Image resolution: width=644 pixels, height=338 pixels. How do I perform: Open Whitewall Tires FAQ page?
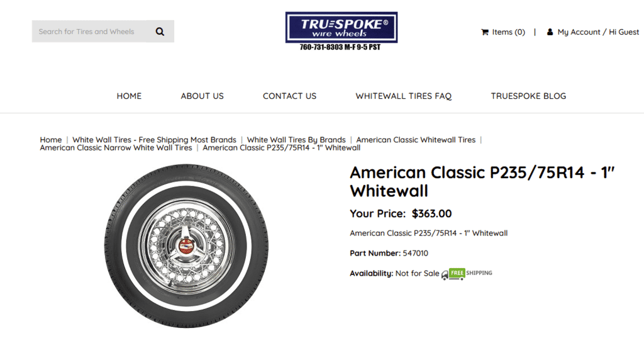point(404,96)
